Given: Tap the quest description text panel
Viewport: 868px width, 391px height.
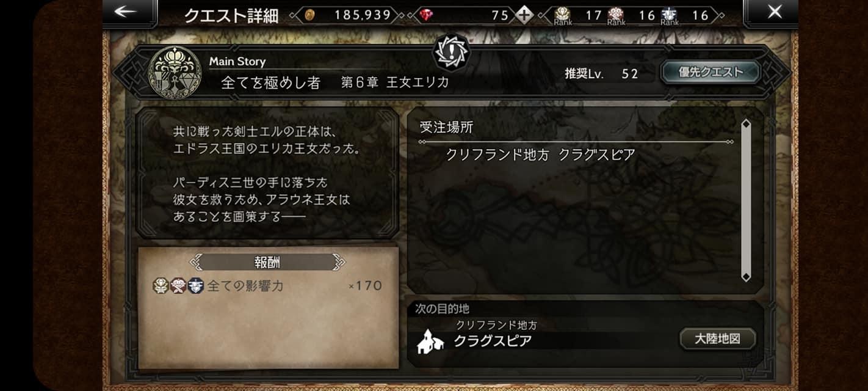Looking at the screenshot, I should 267,174.
